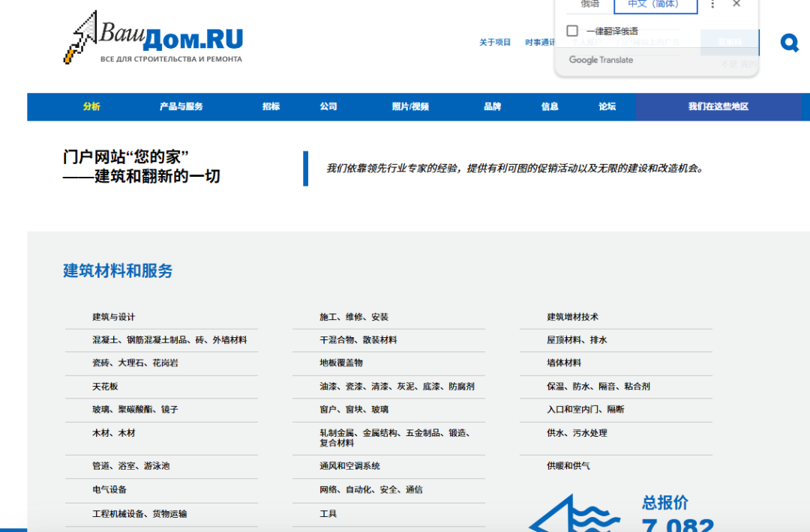Open the 论坛 navigation item
Image resolution: width=810 pixels, height=532 pixels.
coord(607,107)
